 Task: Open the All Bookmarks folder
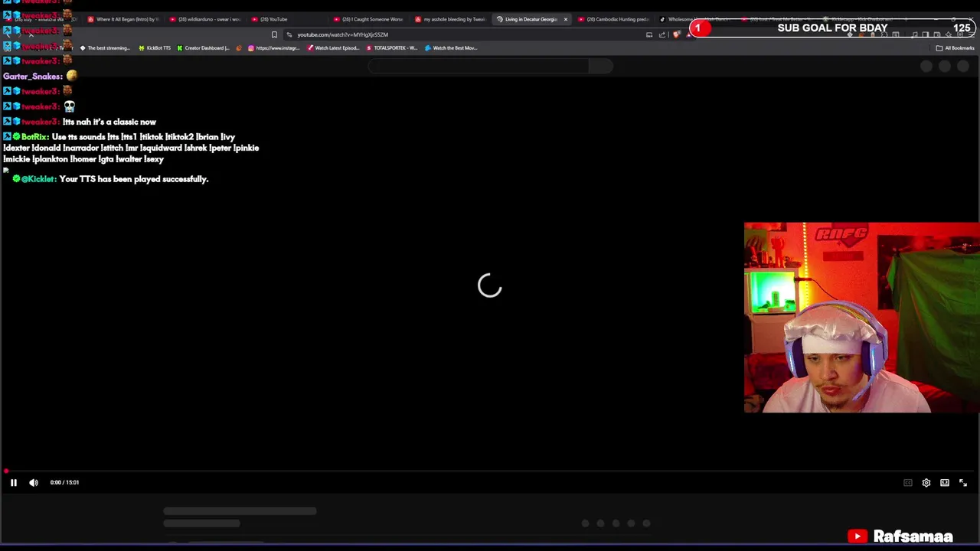[x=955, y=48]
